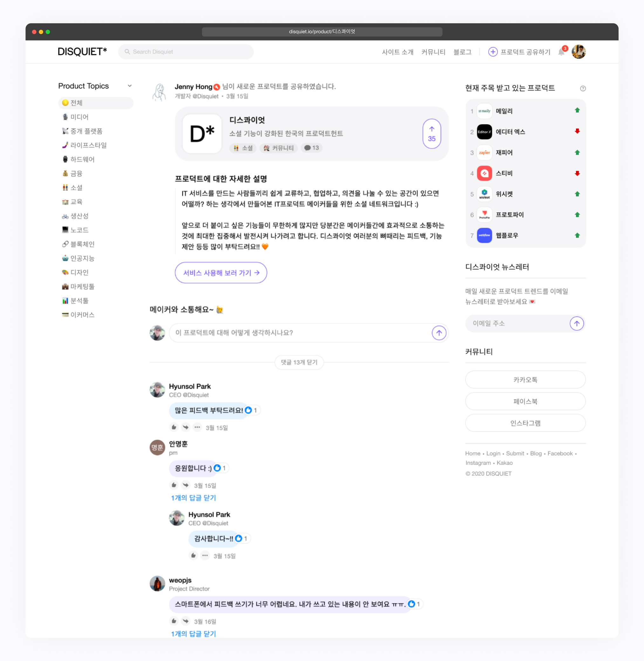
Task: Collapse weopjs's one reply thread
Action: [193, 634]
